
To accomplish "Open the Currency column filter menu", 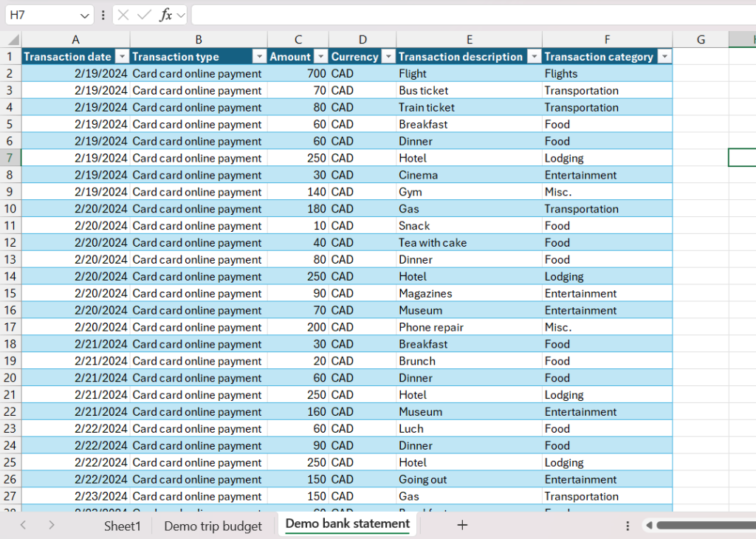I will [x=388, y=56].
